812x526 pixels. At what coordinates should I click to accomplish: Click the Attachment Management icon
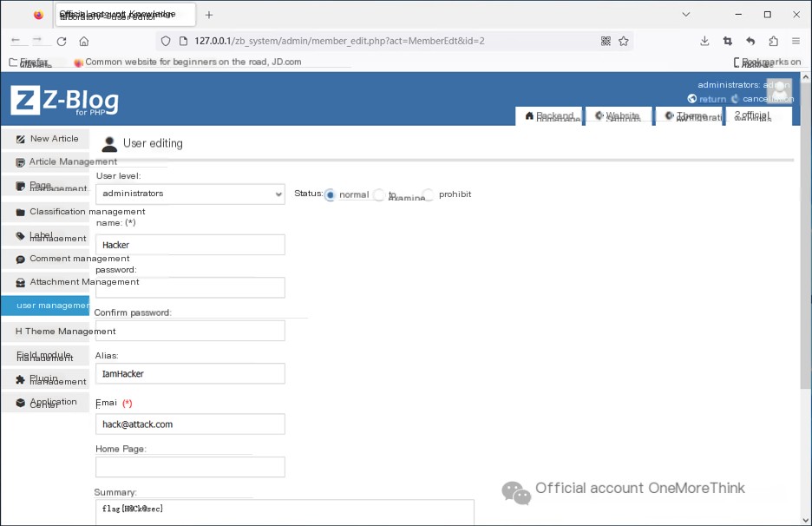point(20,282)
